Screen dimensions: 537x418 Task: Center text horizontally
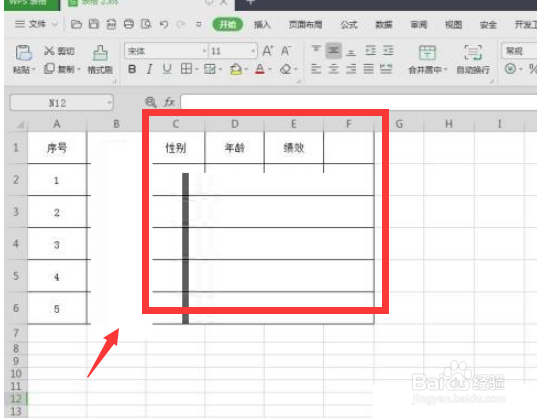pyautogui.click(x=333, y=69)
